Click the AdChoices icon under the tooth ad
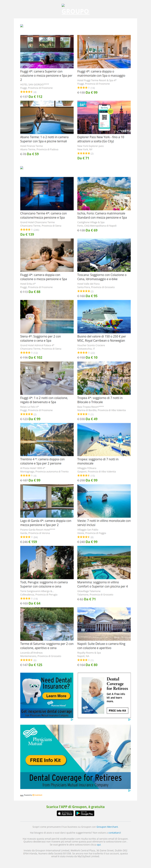This screenshot has height=868, width=151. 72,720
